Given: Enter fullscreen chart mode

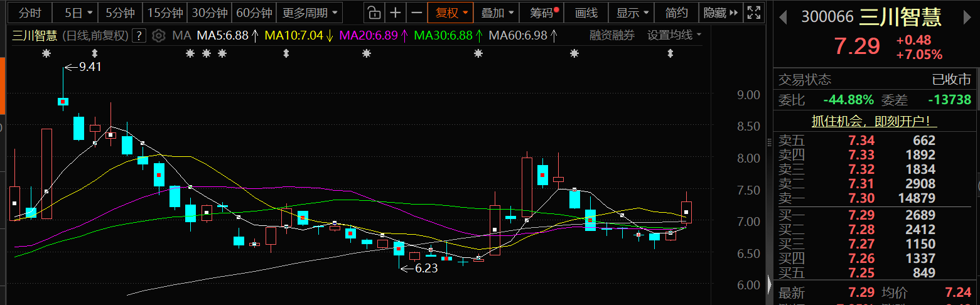Looking at the screenshot, I should [754, 13].
